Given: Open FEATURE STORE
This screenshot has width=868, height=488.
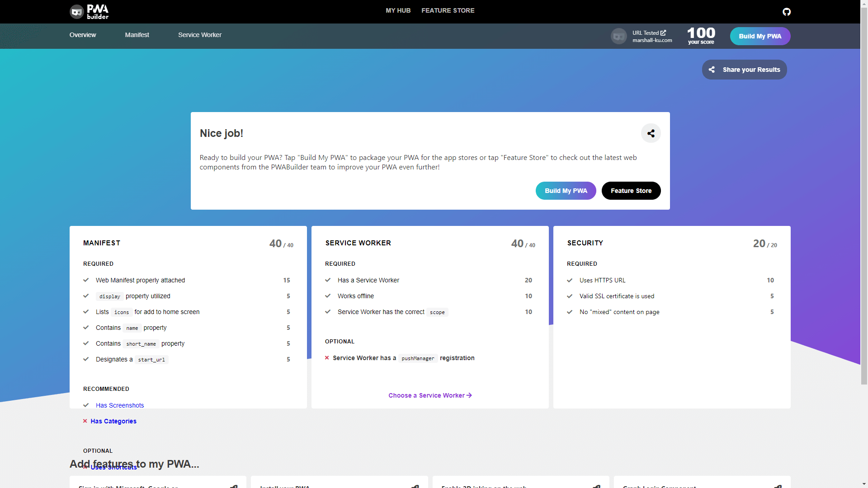Looking at the screenshot, I should [x=448, y=10].
